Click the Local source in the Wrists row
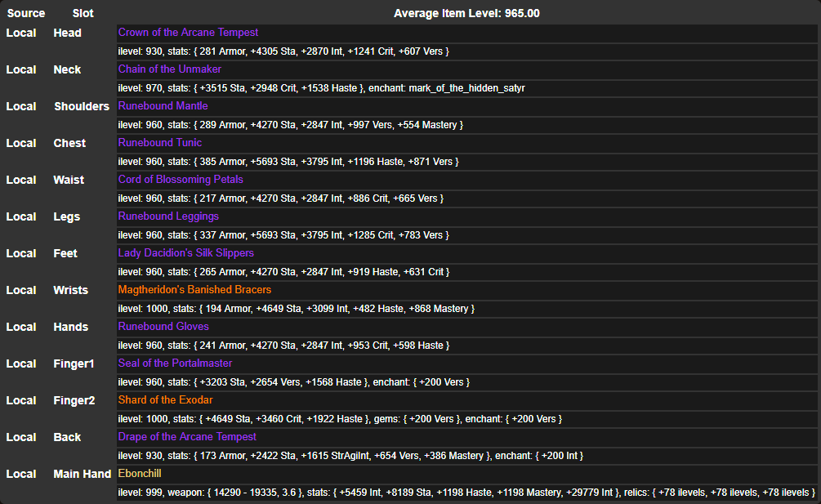821x504 pixels. [x=21, y=290]
